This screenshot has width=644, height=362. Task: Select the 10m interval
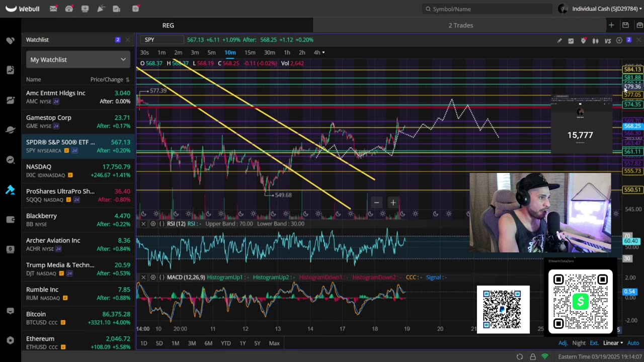pyautogui.click(x=230, y=52)
